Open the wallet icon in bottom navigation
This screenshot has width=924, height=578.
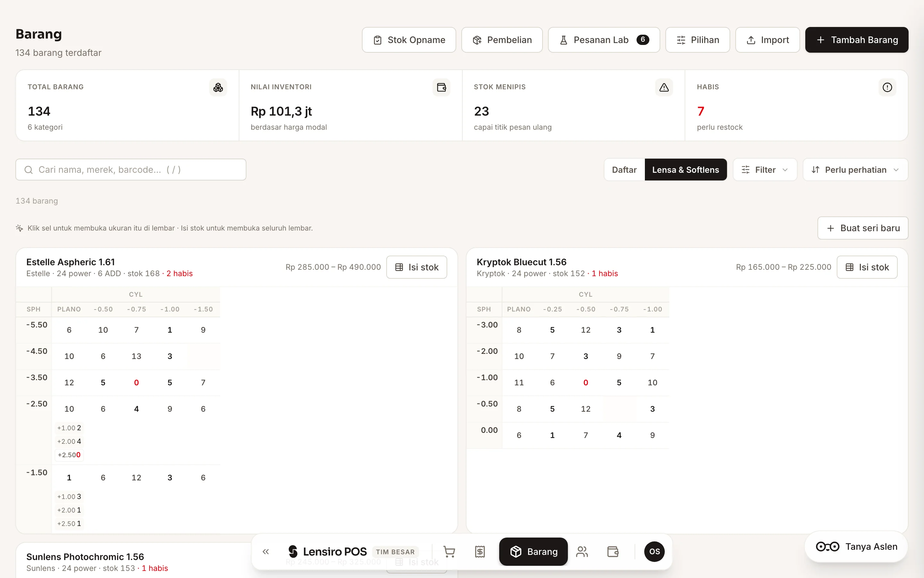pos(613,552)
